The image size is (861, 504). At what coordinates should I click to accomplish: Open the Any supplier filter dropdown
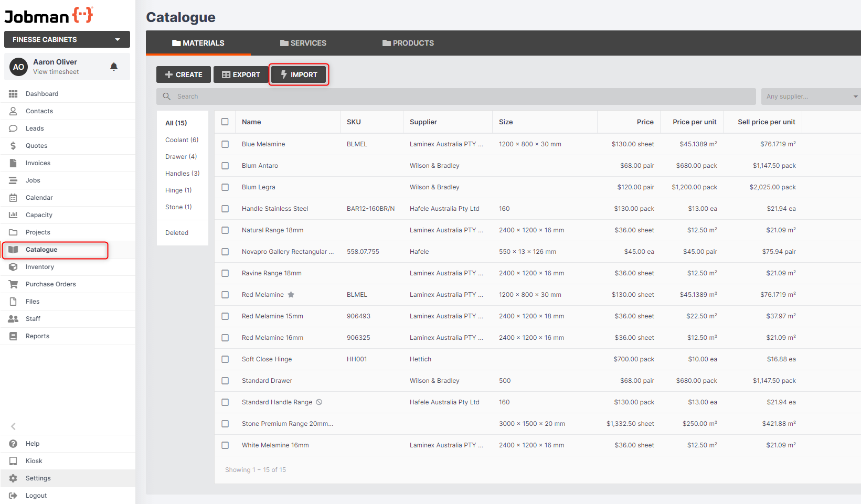811,96
